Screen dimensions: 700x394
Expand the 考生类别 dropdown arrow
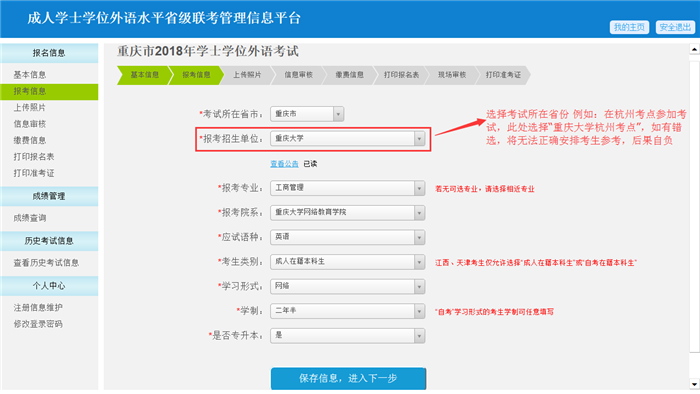pyautogui.click(x=419, y=262)
